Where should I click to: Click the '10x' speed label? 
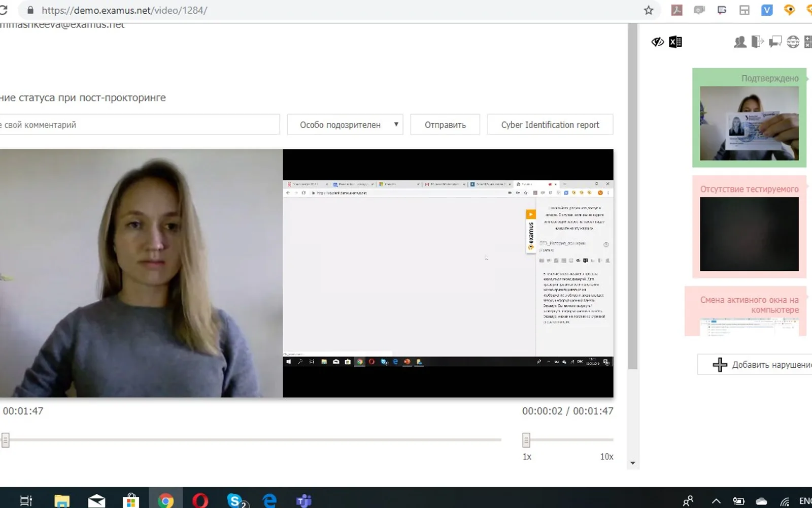point(606,457)
